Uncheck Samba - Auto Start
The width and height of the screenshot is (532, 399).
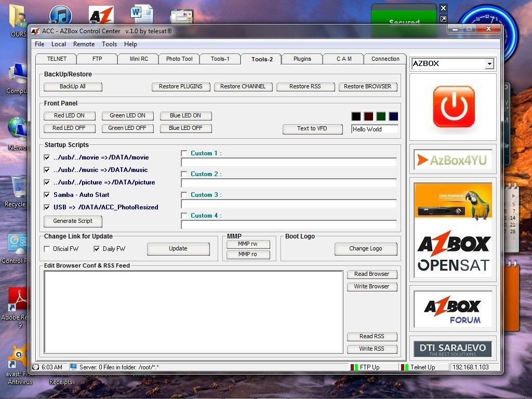point(47,195)
